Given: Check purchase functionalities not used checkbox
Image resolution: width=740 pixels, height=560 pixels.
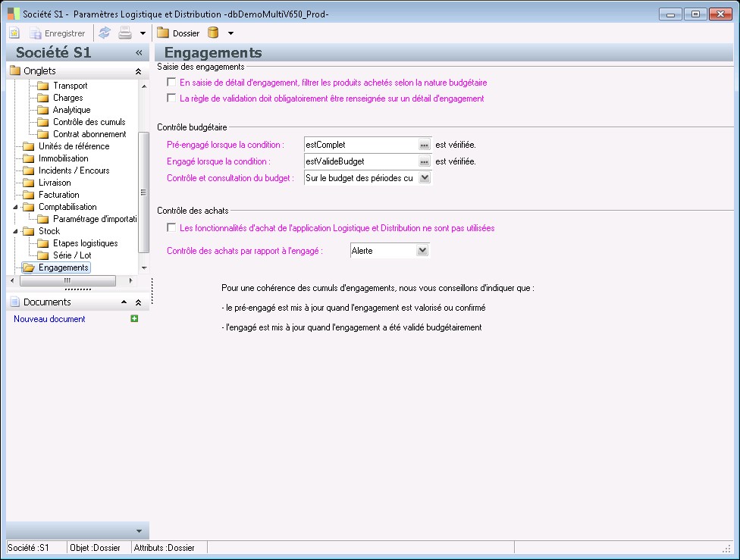Looking at the screenshot, I should (x=171, y=227).
